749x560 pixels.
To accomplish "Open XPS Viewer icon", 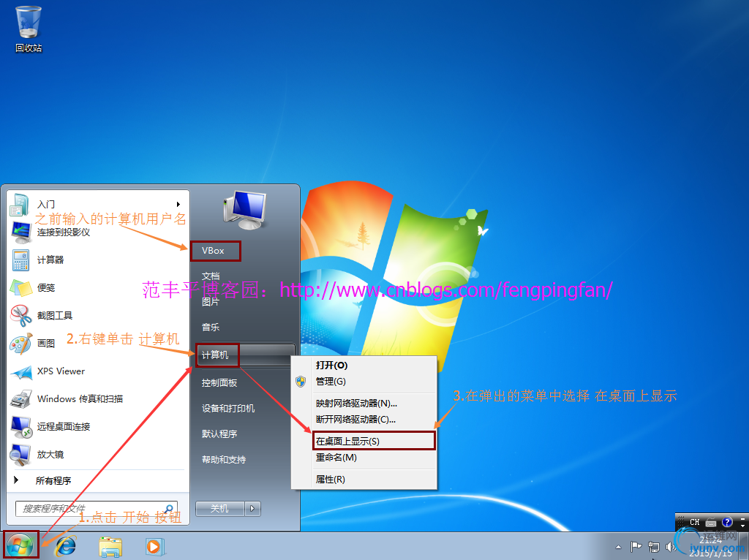I will tap(21, 371).
